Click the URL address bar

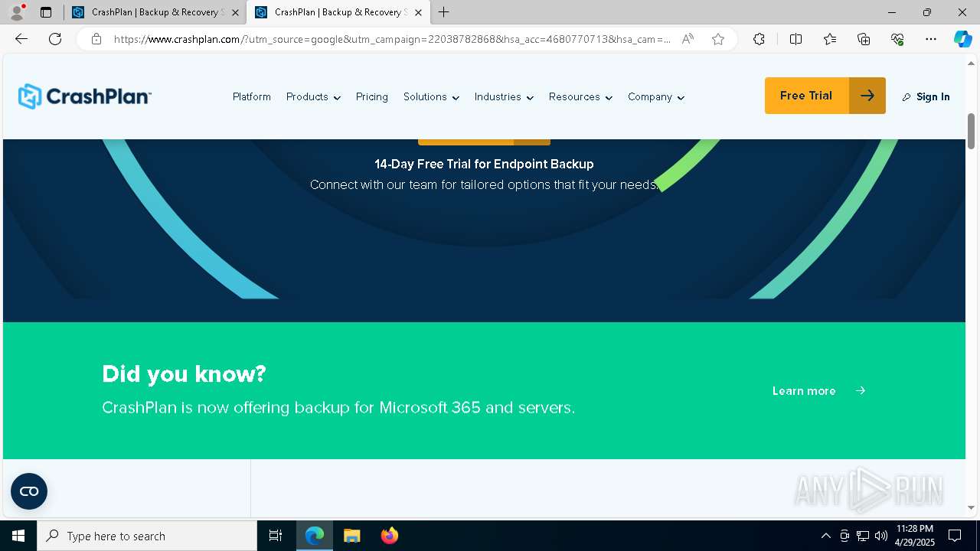pyautogui.click(x=392, y=39)
